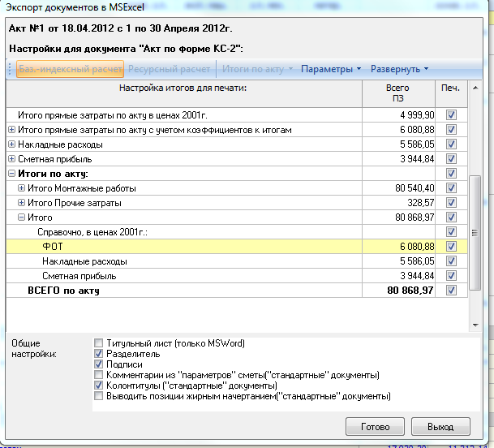Expand Итого Монтажные работы row
This screenshot has height=448, width=494.
click(x=21, y=188)
